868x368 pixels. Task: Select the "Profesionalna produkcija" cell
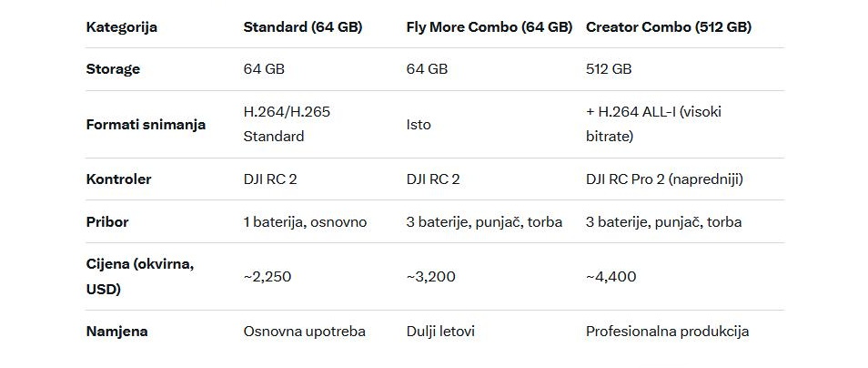tap(667, 331)
